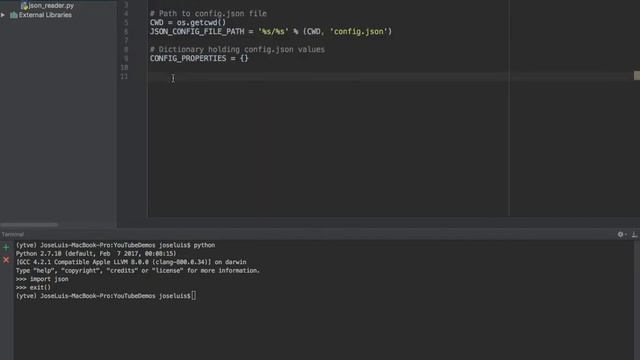The width and height of the screenshot is (640, 360).
Task: Click the yellow warning marker in editor stripe
Action: click(637, 76)
